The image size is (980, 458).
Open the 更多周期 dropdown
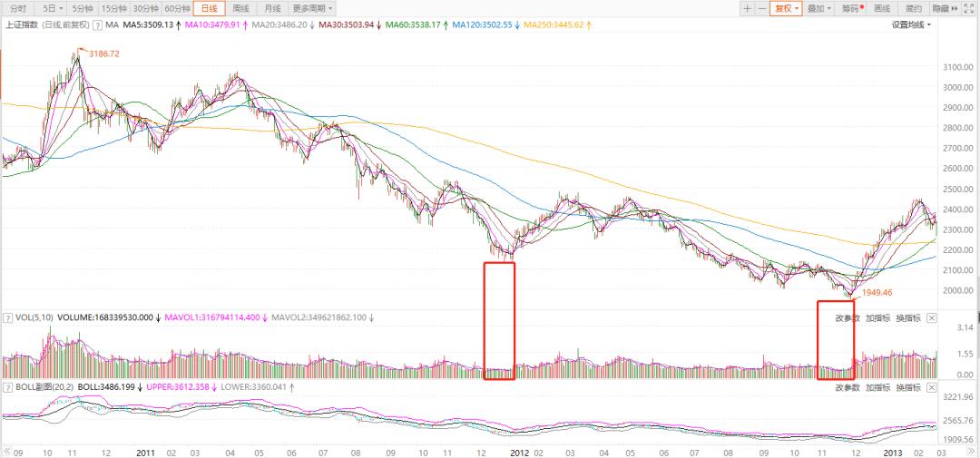312,9
